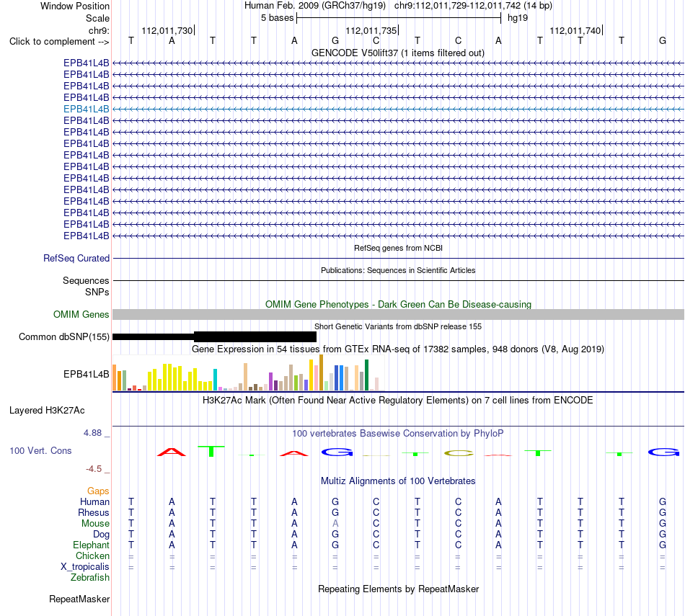Click the gray OMIM Genes item bar

coord(398,314)
